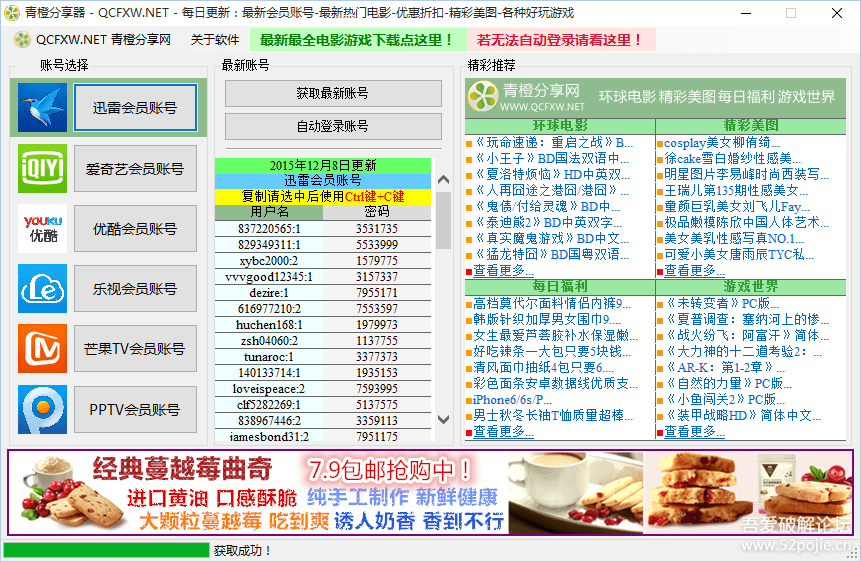This screenshot has width=861, height=562.
Task: Select 迅雷会员账号 button
Action: [135, 108]
